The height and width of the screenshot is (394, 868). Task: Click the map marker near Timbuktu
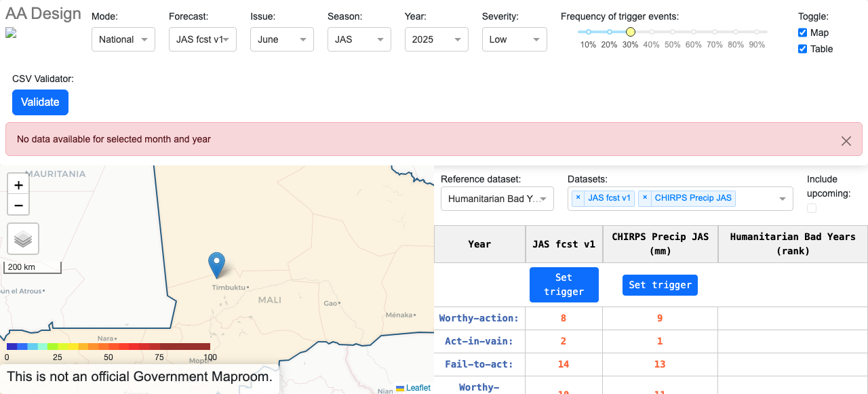click(x=216, y=264)
